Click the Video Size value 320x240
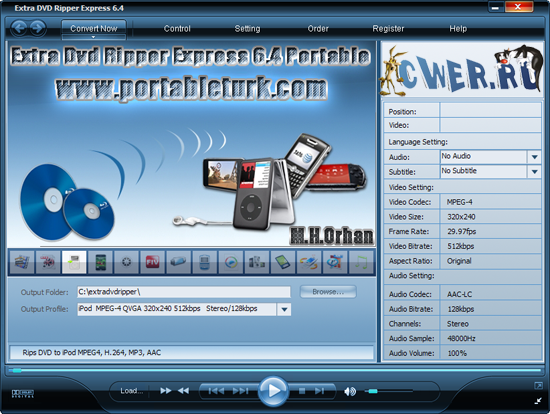Screen dimensions: 550x414 [x=461, y=217]
